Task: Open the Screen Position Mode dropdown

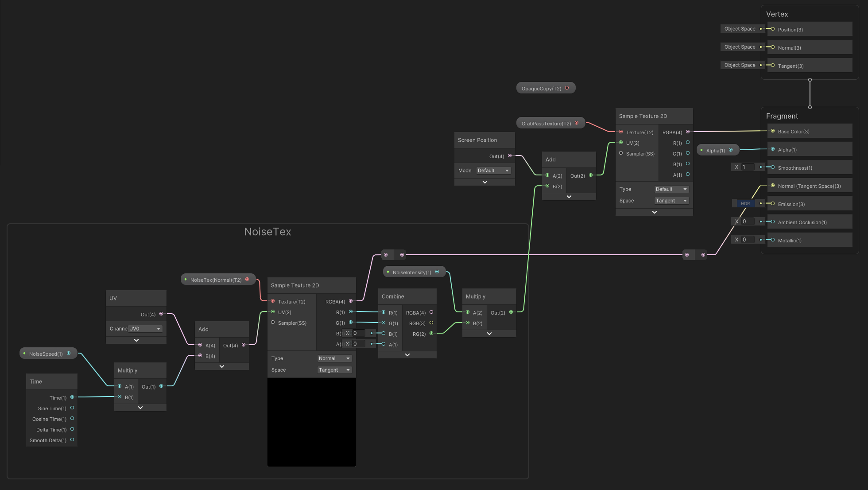Action: (x=493, y=171)
